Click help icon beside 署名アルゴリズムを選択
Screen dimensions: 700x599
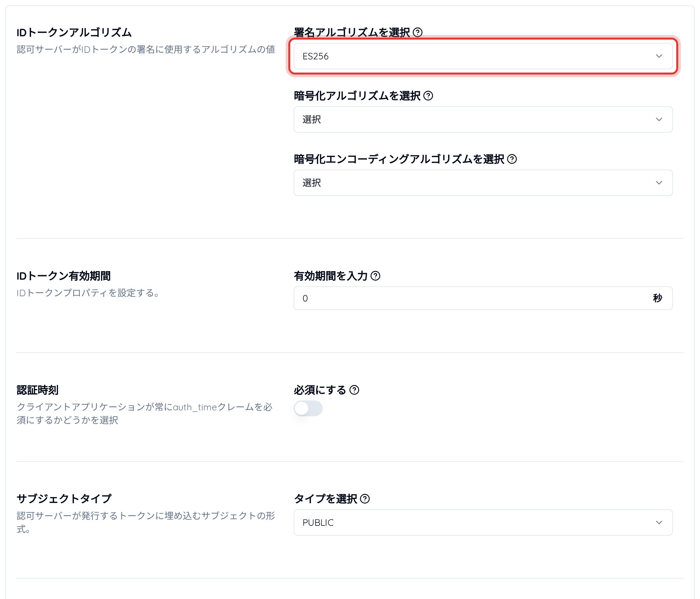pyautogui.click(x=418, y=32)
